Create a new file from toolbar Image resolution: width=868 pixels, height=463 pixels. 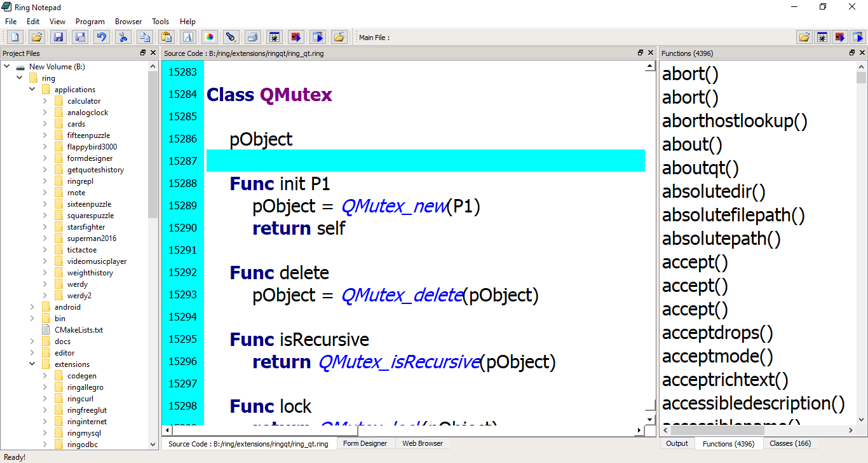[x=15, y=38]
